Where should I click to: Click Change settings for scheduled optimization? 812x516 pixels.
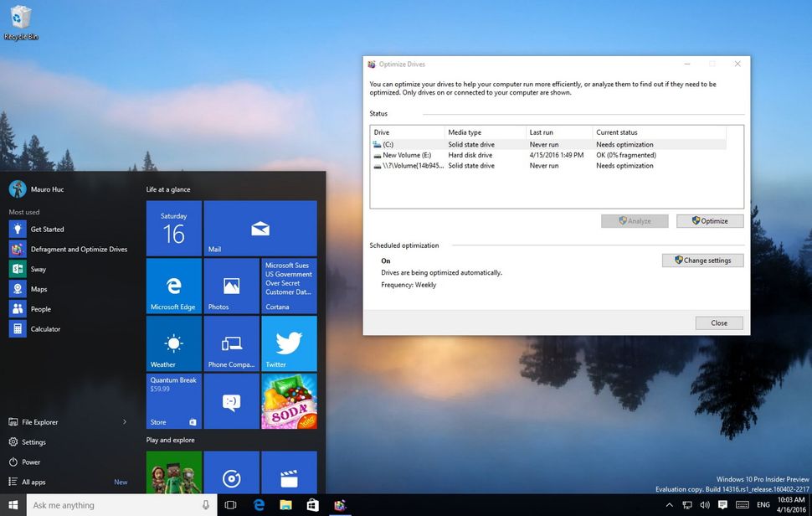(x=702, y=260)
